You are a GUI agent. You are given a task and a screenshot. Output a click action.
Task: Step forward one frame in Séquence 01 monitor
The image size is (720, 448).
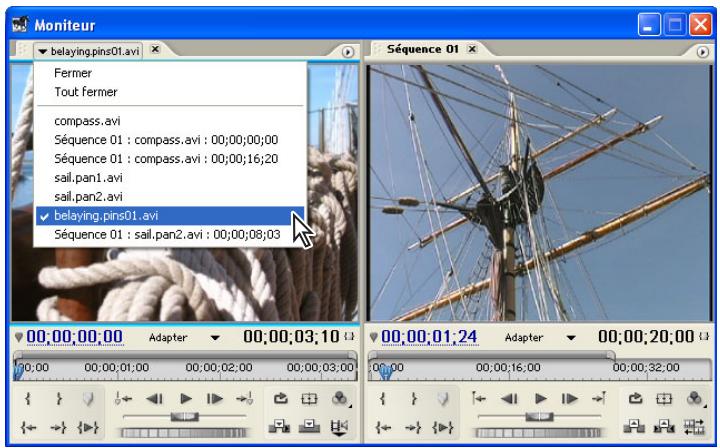[x=569, y=398]
